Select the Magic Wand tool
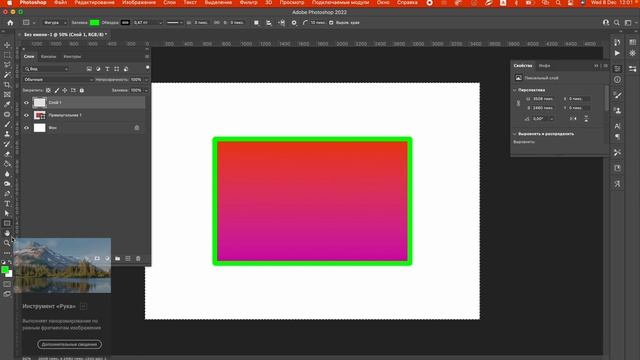The height and width of the screenshot is (360, 640). click(x=7, y=75)
